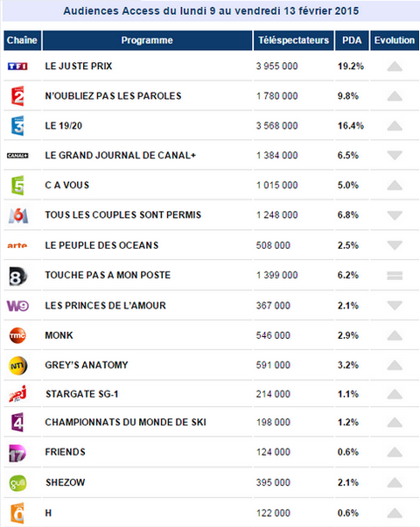Click the France 3 logo icon
420x527 pixels.
tap(17, 126)
